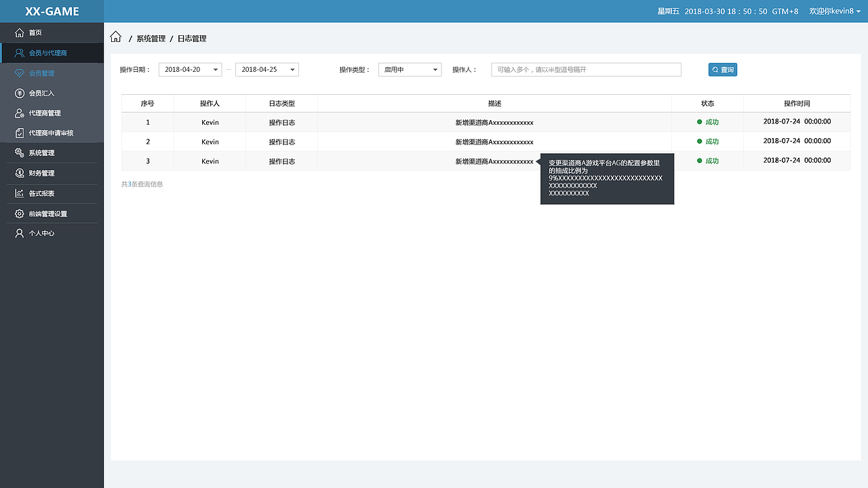Click the 成功 status in row 2

point(708,142)
